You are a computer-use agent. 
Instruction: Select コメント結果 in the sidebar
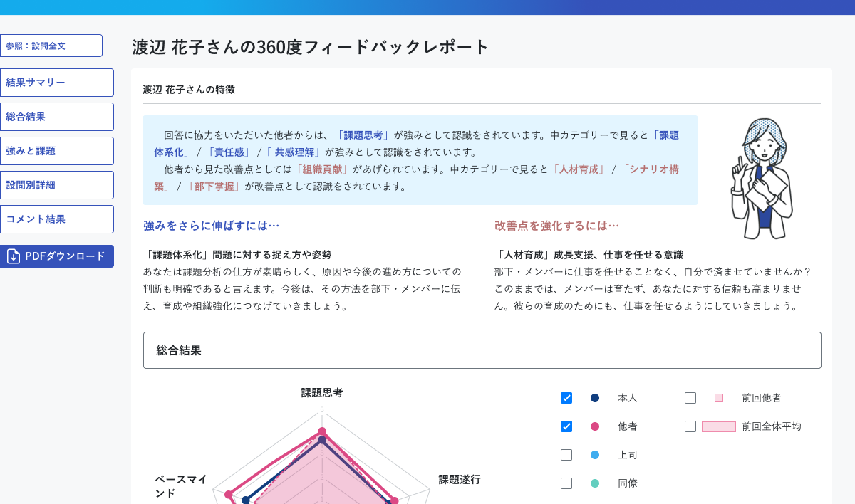[x=57, y=219]
